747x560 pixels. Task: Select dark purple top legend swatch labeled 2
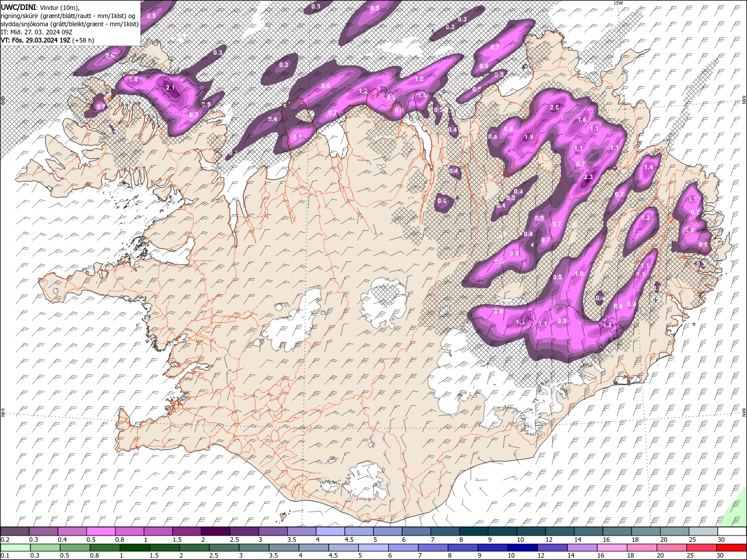click(x=215, y=531)
